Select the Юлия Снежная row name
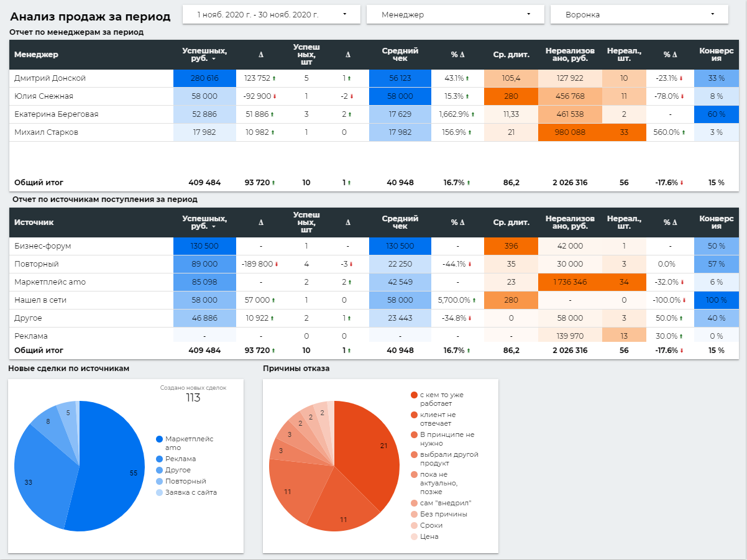 [x=44, y=96]
